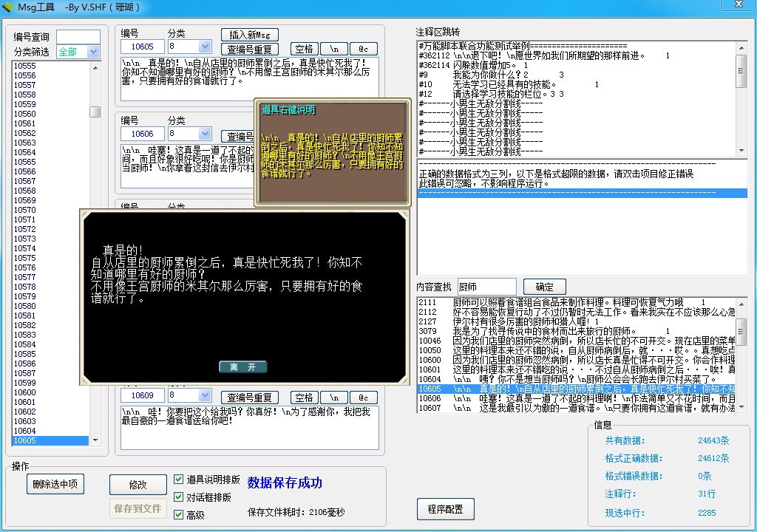Focus the 编号查询 input field

(x=78, y=37)
